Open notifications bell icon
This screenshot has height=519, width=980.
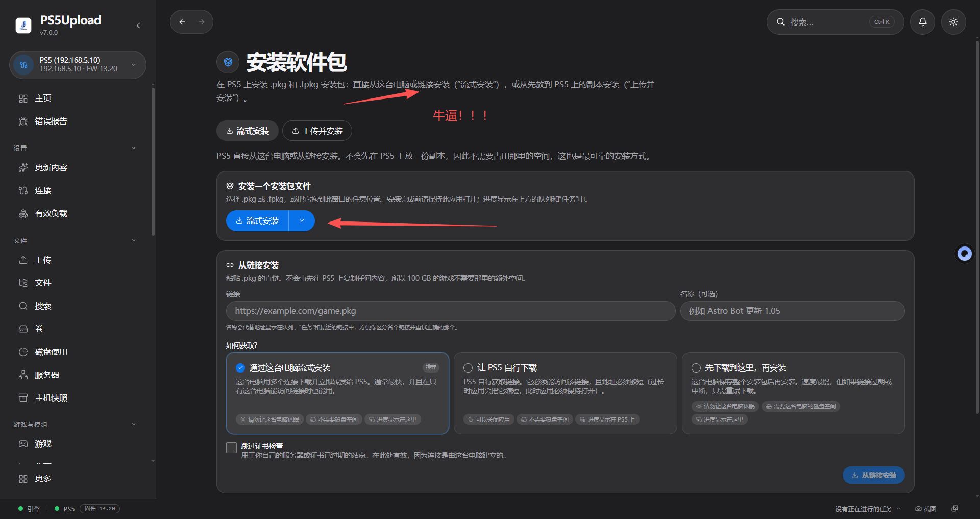coord(923,22)
